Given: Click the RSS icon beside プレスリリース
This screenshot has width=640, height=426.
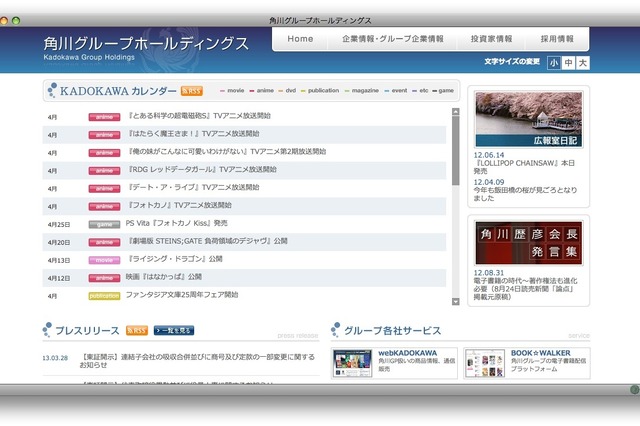Looking at the screenshot, I should coord(137,330).
